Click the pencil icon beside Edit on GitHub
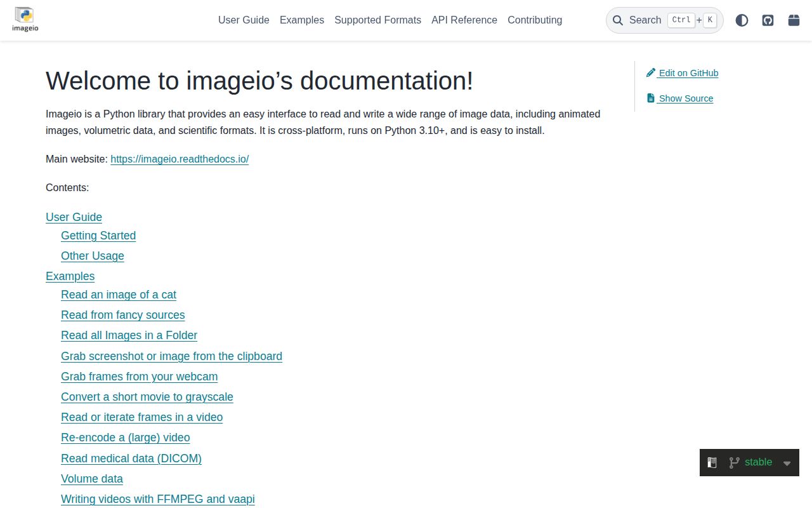The image size is (812, 508). point(650,73)
